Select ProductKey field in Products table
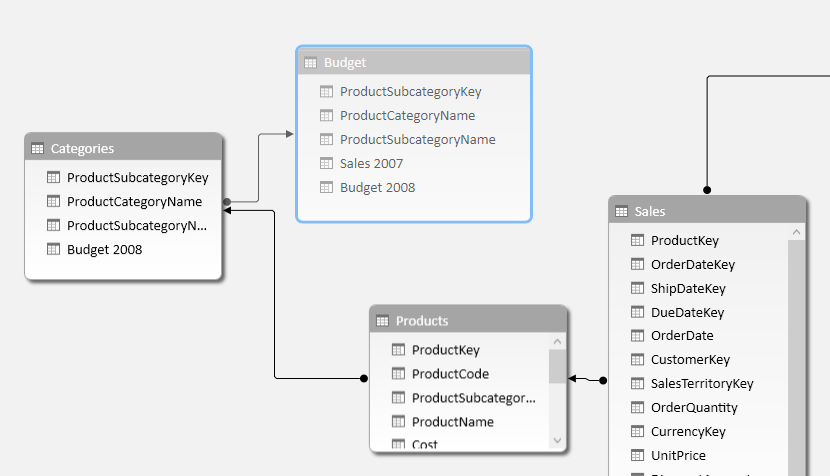Image resolution: width=830 pixels, height=476 pixels. click(446, 350)
